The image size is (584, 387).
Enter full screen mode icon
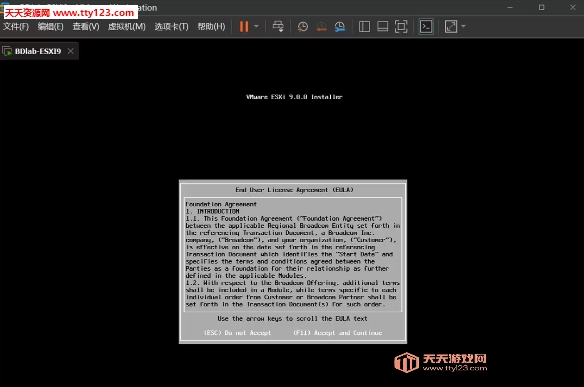tap(401, 26)
